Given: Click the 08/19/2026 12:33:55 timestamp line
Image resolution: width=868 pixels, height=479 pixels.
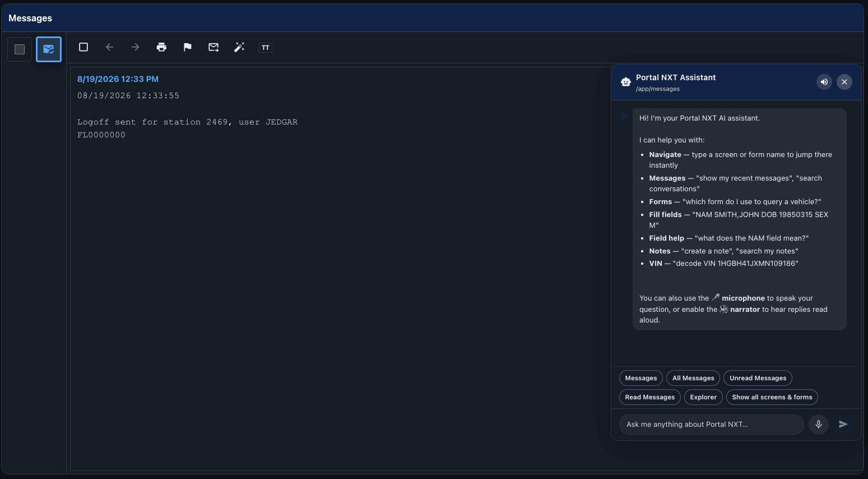Looking at the screenshot, I should 128,95.
